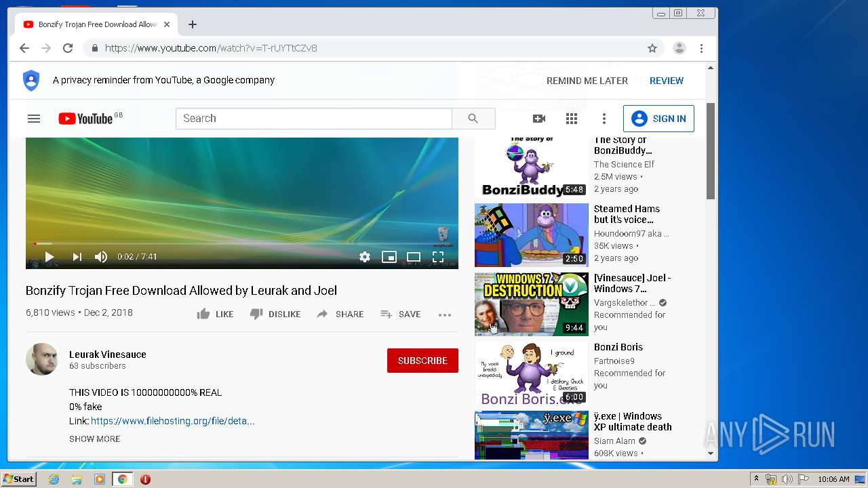Skip to the next video
Viewport: 868px width, 488px height.
pos(77,257)
